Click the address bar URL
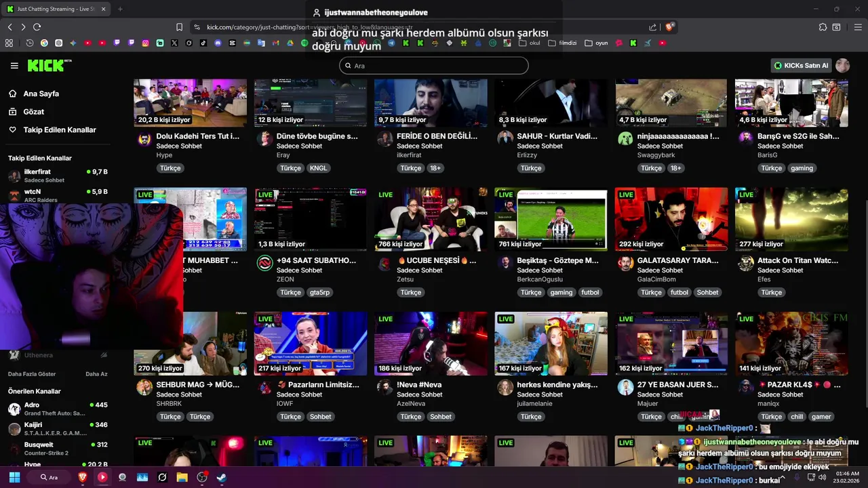The image size is (868, 488). pos(309,27)
